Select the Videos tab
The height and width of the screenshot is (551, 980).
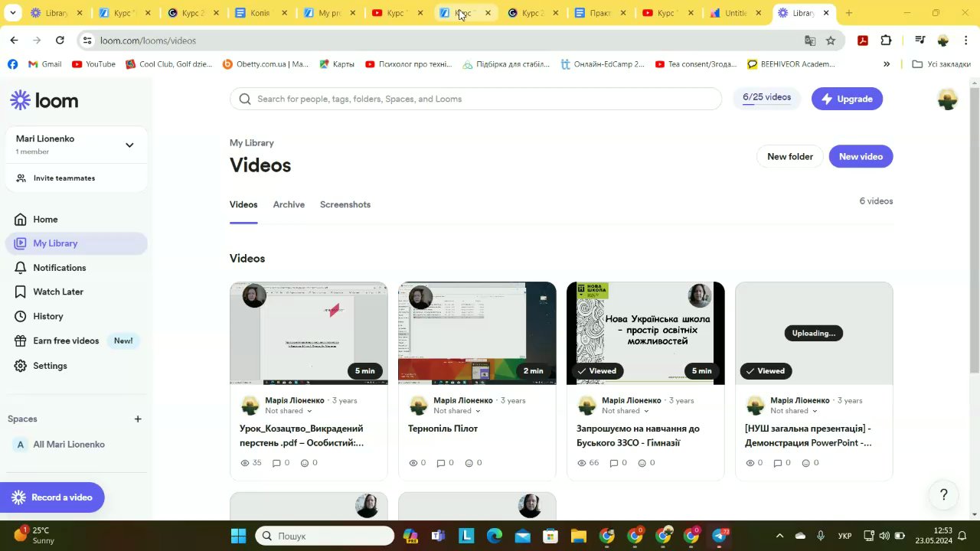pyautogui.click(x=243, y=204)
